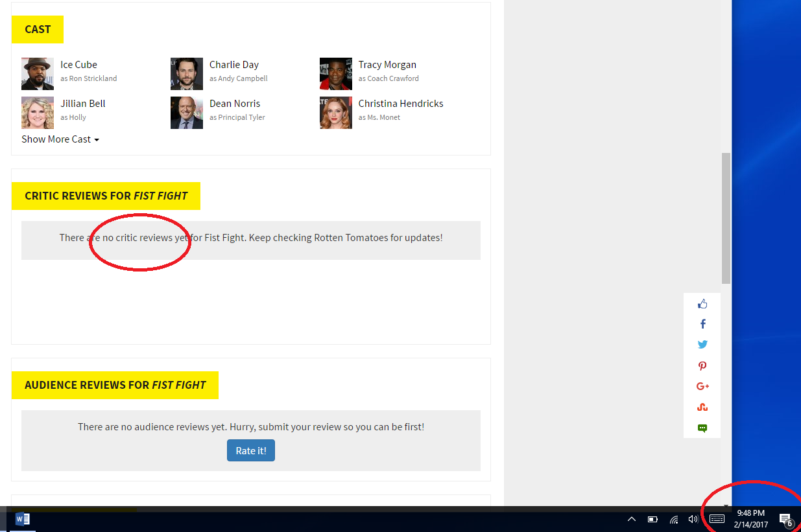Expand the hidden tray icons chevron
Viewport: 801px width, 532px height.
pyautogui.click(x=631, y=519)
